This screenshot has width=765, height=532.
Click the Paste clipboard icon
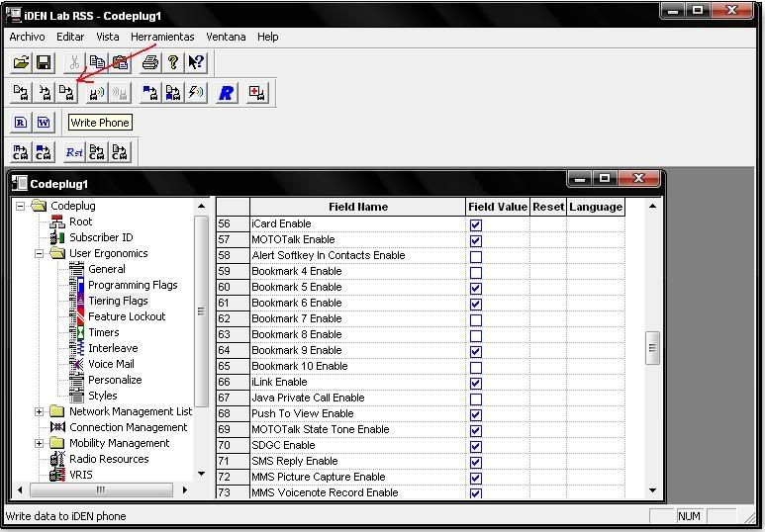click(120, 62)
